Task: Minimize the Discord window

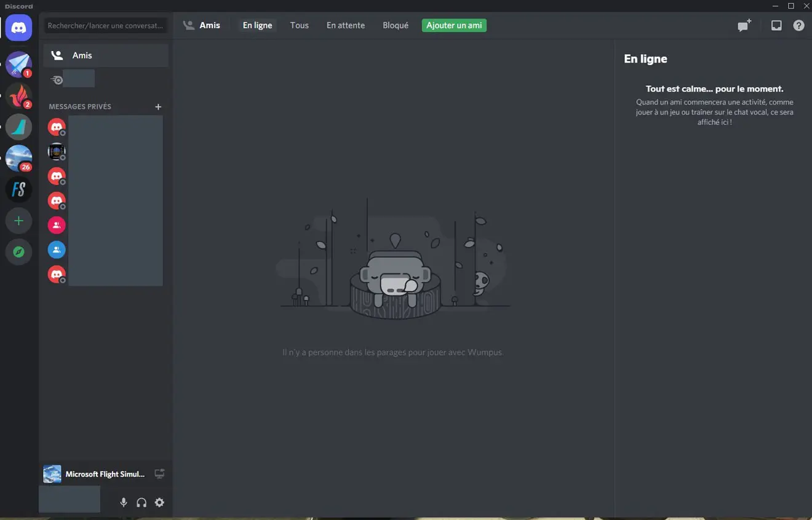Action: pyautogui.click(x=775, y=6)
